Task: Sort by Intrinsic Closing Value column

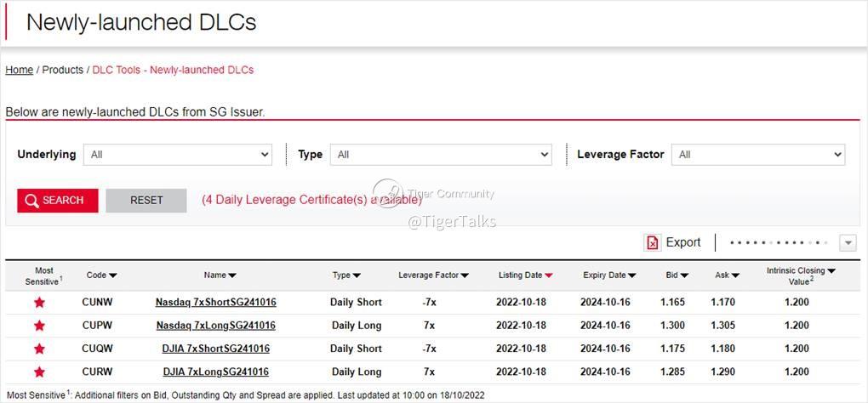Action: (801, 275)
